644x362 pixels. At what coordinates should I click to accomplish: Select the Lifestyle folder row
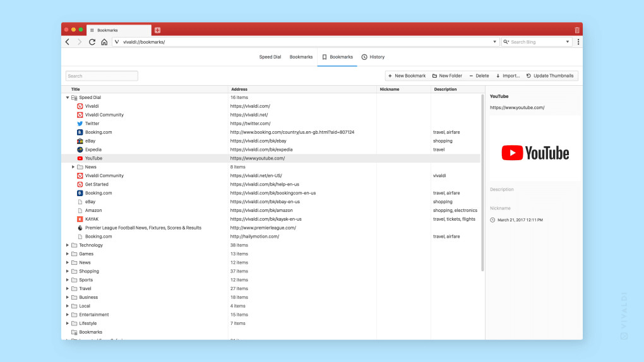271,324
